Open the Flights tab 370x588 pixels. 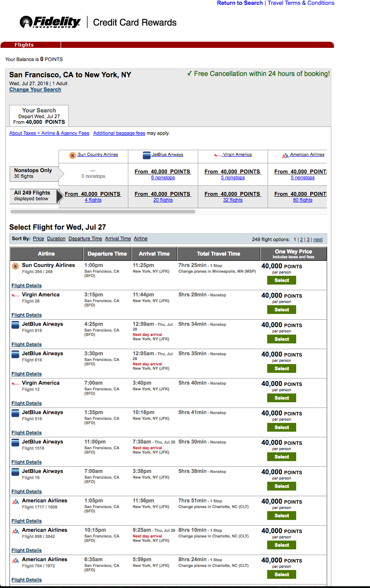click(x=24, y=45)
